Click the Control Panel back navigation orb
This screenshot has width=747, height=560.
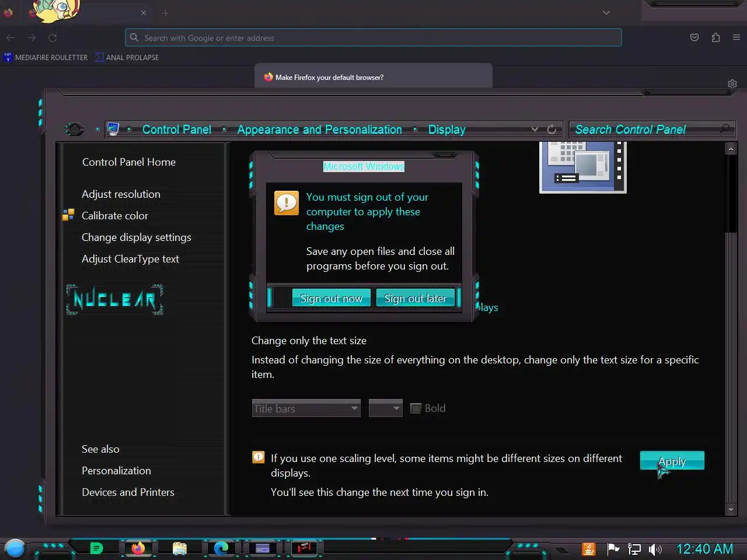pos(75,129)
